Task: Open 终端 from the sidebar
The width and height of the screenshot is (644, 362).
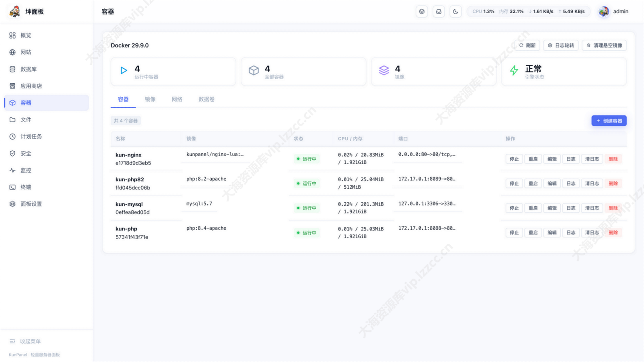Action: [x=46, y=187]
